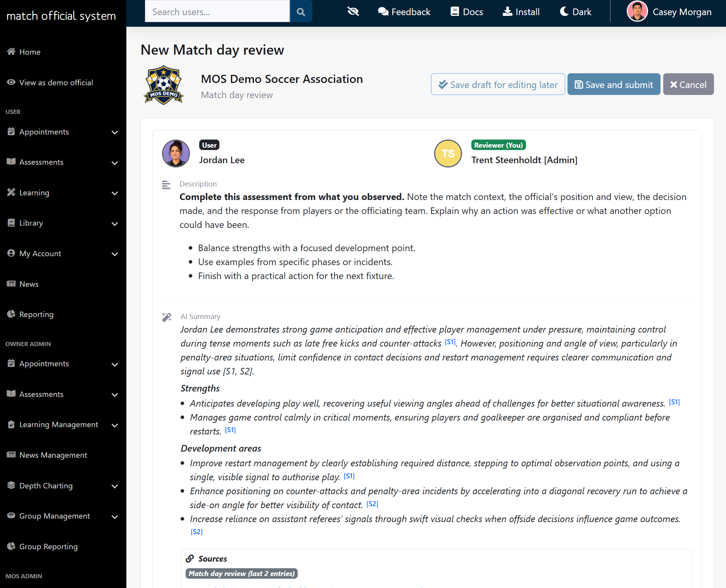
Task: Open S1 citation after authorise play
Action: pos(349,476)
